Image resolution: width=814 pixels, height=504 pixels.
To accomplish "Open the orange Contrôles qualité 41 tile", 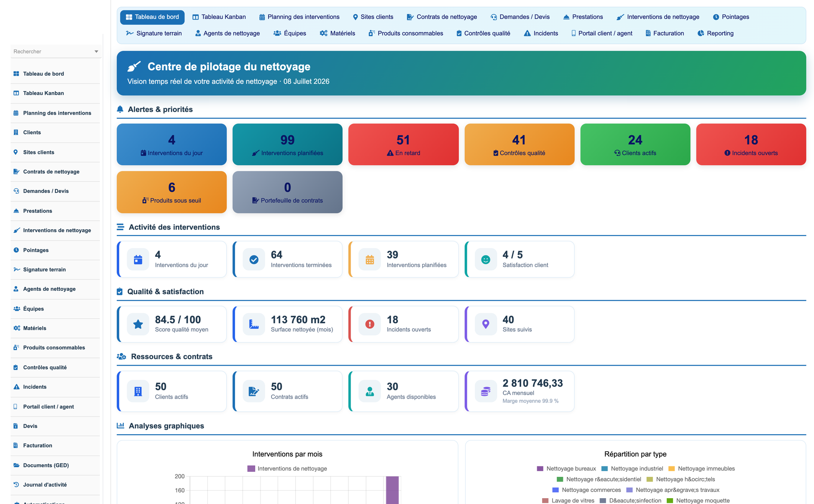I will [520, 144].
